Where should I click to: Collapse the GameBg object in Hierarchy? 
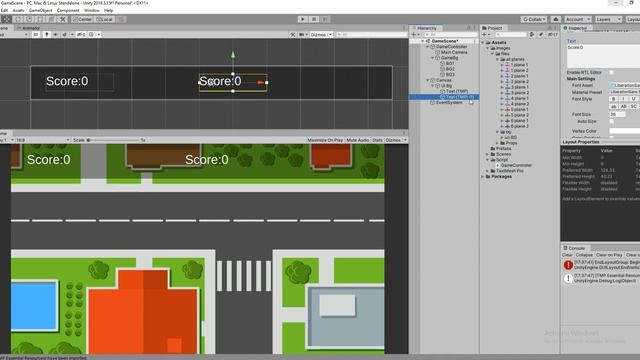click(433, 58)
